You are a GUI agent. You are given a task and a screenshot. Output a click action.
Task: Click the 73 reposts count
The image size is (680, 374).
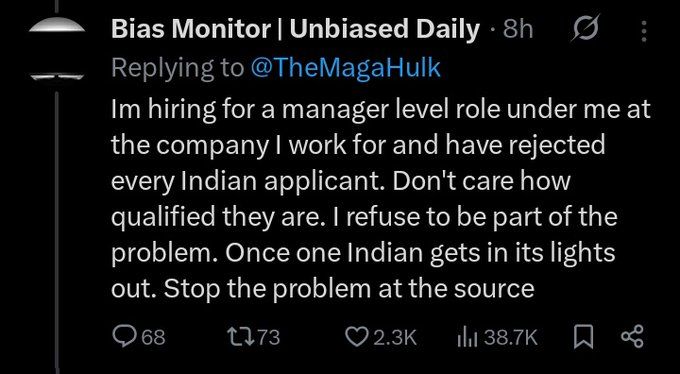268,338
